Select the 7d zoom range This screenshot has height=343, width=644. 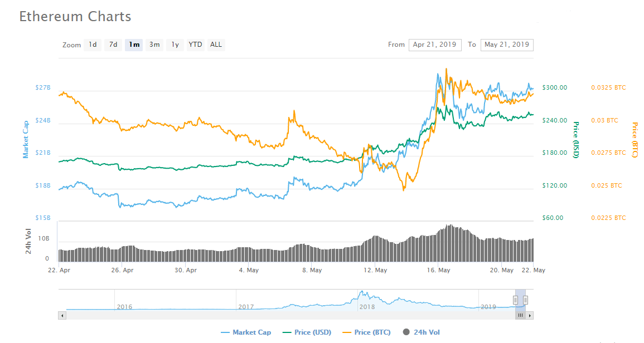pyautogui.click(x=113, y=45)
